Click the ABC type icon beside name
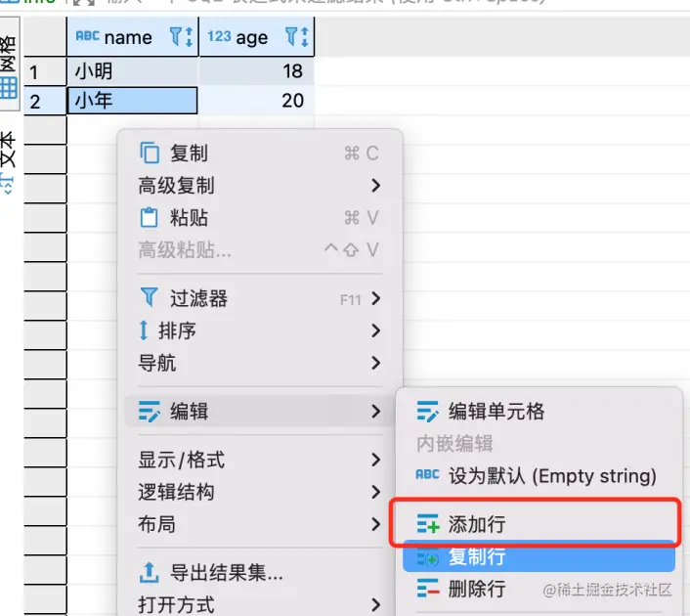The height and width of the screenshot is (616, 690). (88, 35)
